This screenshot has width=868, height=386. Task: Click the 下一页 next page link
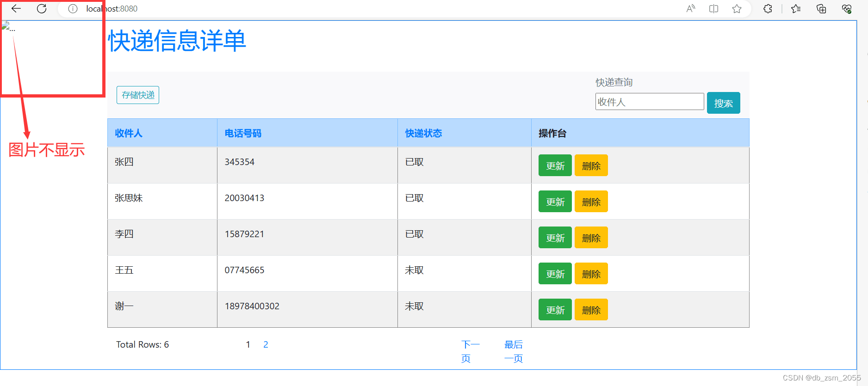(471, 351)
